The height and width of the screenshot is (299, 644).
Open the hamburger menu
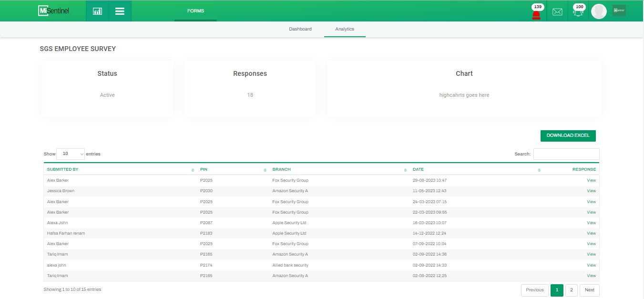click(120, 11)
